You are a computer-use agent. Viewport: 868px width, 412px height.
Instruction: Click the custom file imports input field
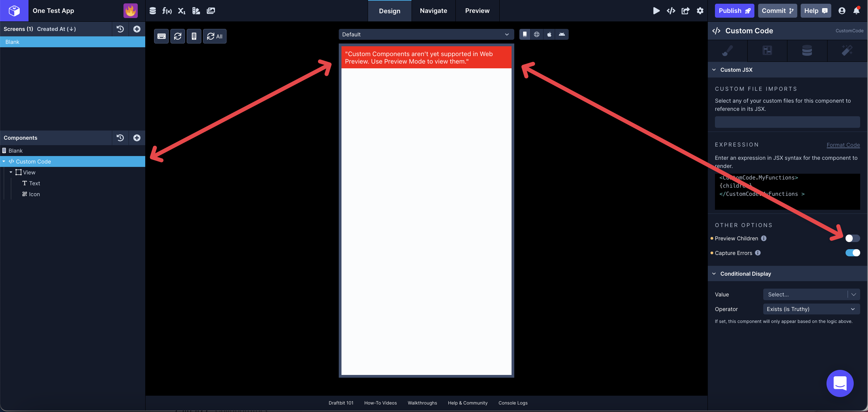pos(787,122)
